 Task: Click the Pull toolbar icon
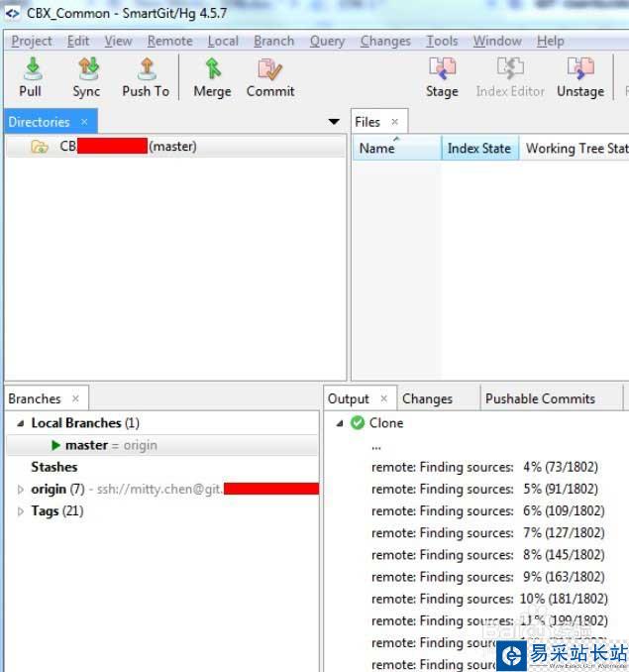[32, 68]
